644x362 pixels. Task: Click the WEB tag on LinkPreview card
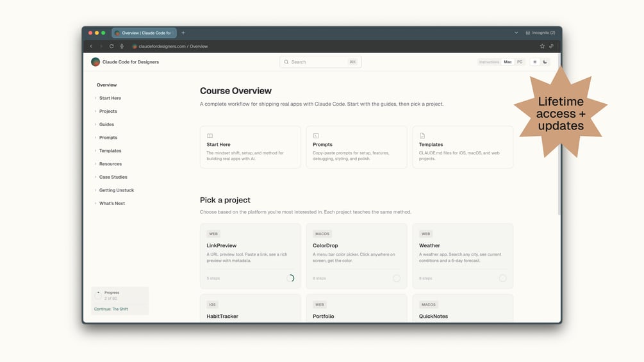coord(213,234)
